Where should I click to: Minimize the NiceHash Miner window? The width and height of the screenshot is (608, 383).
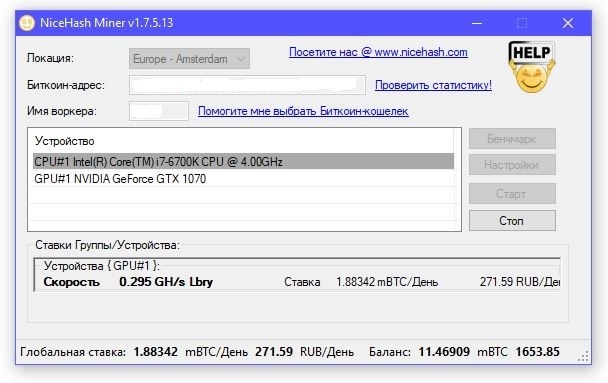pos(477,23)
